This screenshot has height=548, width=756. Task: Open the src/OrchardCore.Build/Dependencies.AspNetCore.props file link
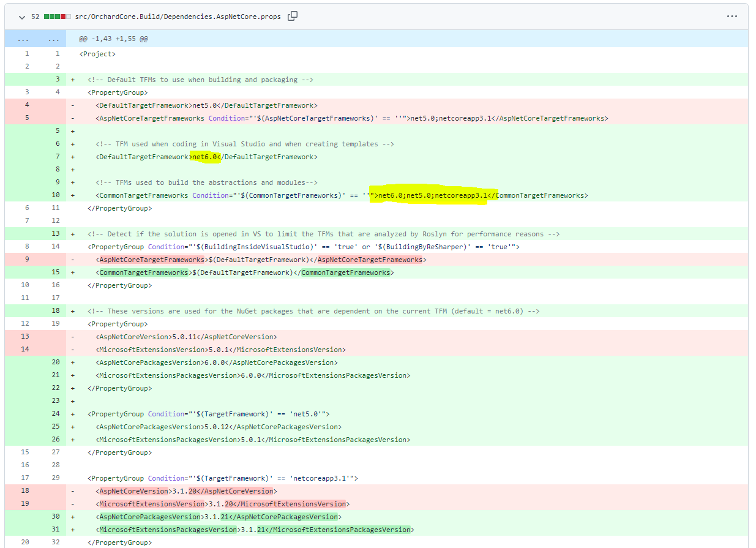(178, 17)
